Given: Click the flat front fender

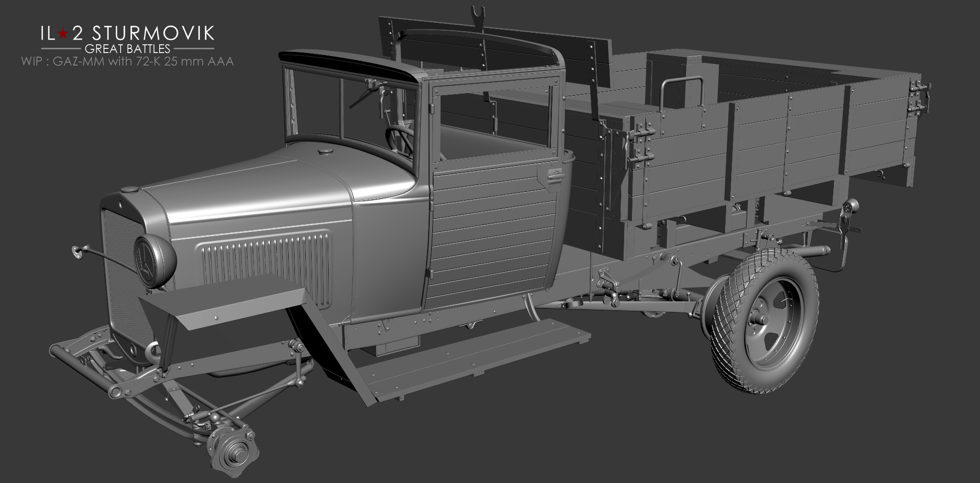Looking at the screenshot, I should click(224, 303).
